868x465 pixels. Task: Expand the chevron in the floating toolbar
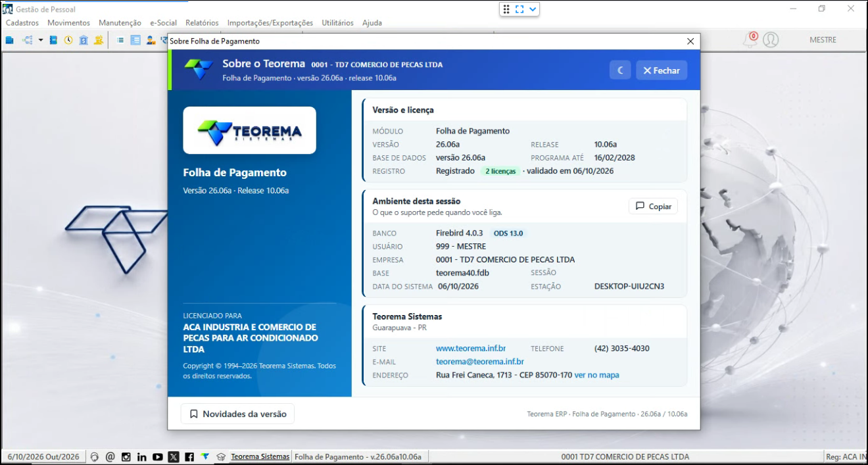[x=533, y=9]
